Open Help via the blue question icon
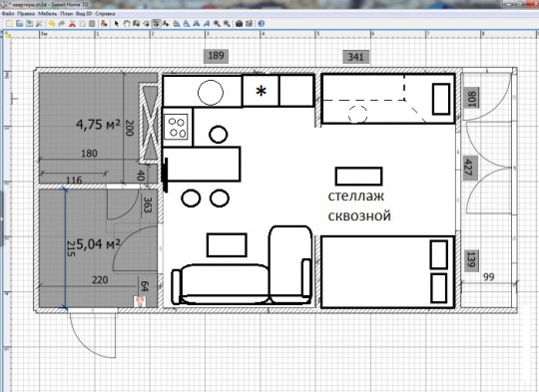Viewport: 539px width, 392px height. tap(262, 23)
